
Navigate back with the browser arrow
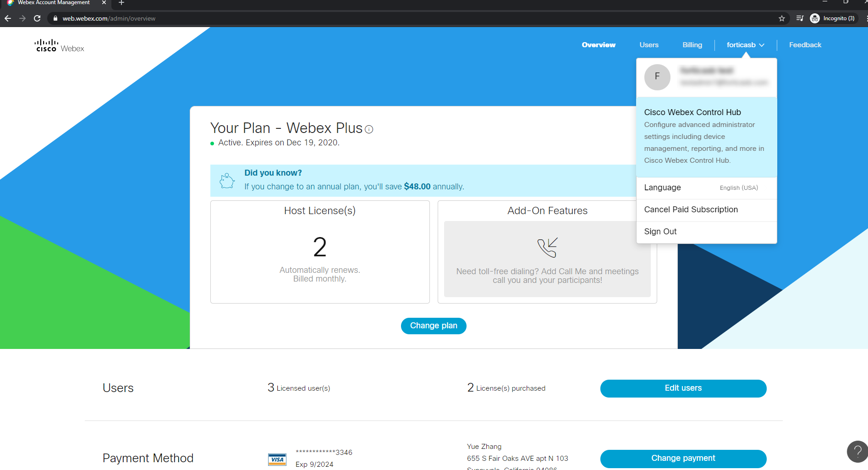[7, 18]
